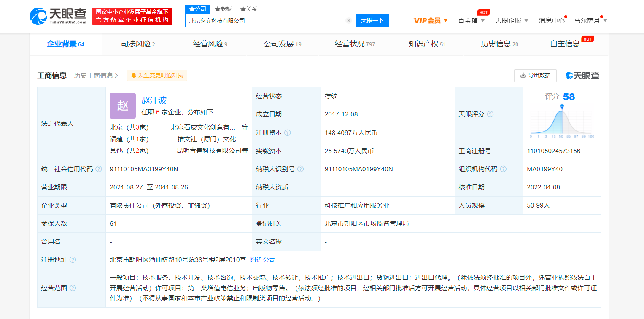Image resolution: width=644 pixels, height=319 pixels.
Task: Open help icon next to 经营范围
Action: coord(73,288)
